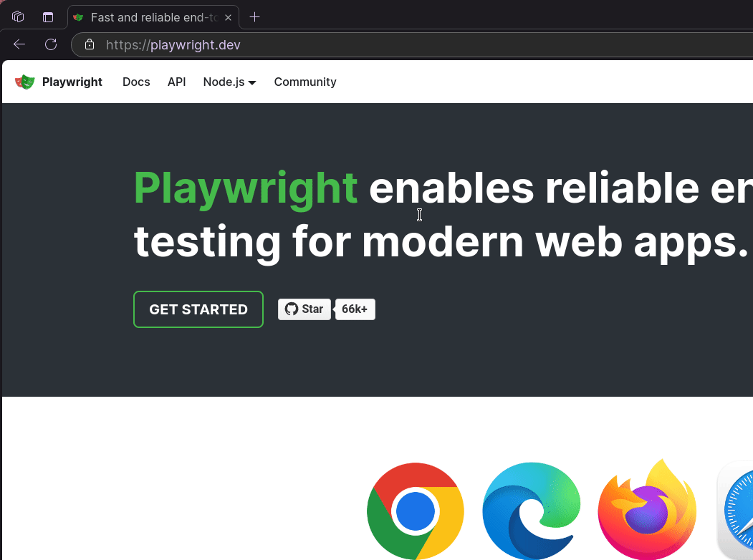Expand the Node.js language dropdown
This screenshot has height=560, width=753.
pos(229,82)
